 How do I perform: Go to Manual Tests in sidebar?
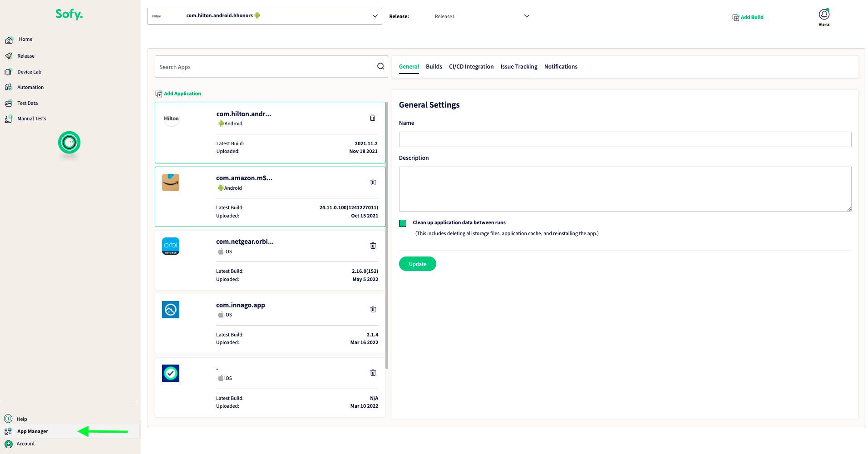[x=32, y=118]
